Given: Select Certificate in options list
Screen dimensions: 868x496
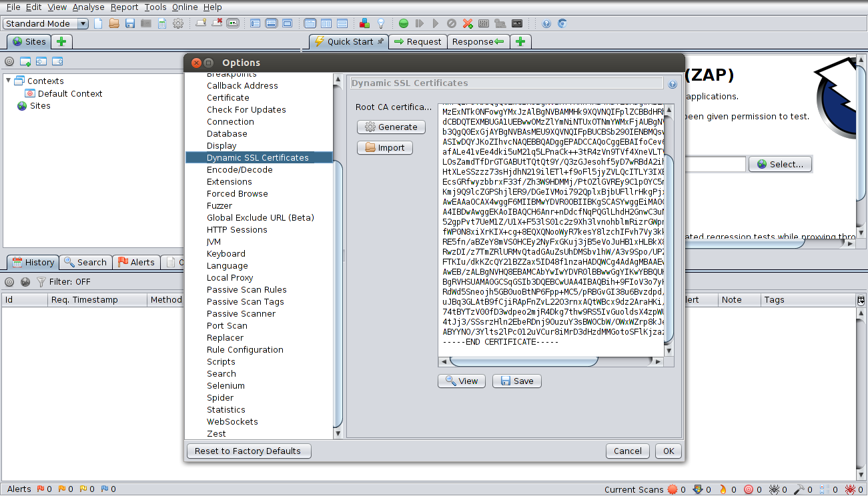Looking at the screenshot, I should click(x=228, y=97).
